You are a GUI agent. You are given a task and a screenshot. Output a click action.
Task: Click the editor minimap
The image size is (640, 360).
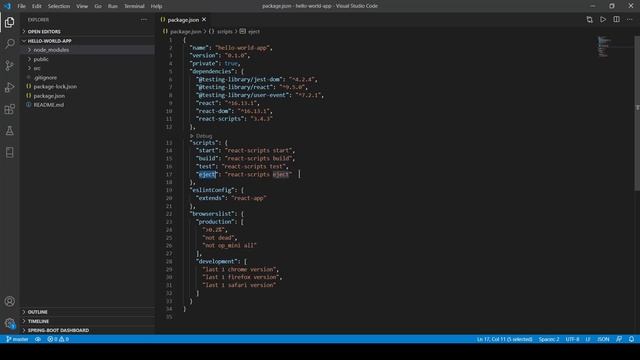tap(604, 47)
